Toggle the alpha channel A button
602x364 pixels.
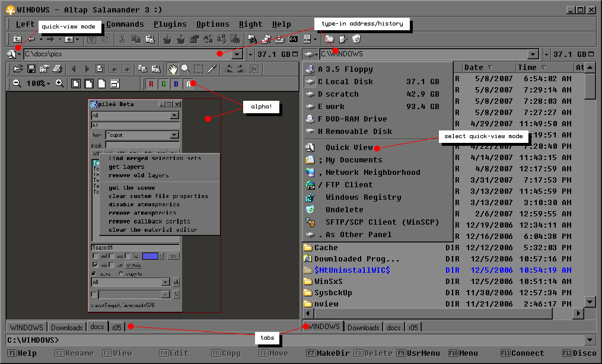(x=188, y=84)
